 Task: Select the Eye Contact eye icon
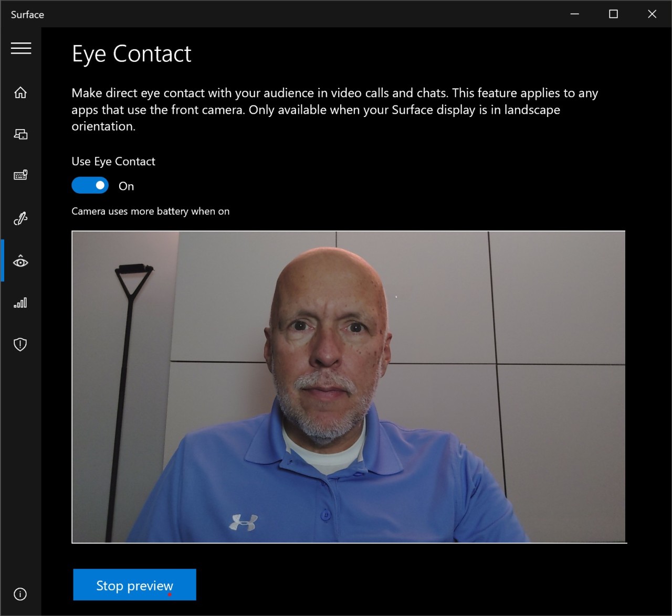[x=20, y=261]
